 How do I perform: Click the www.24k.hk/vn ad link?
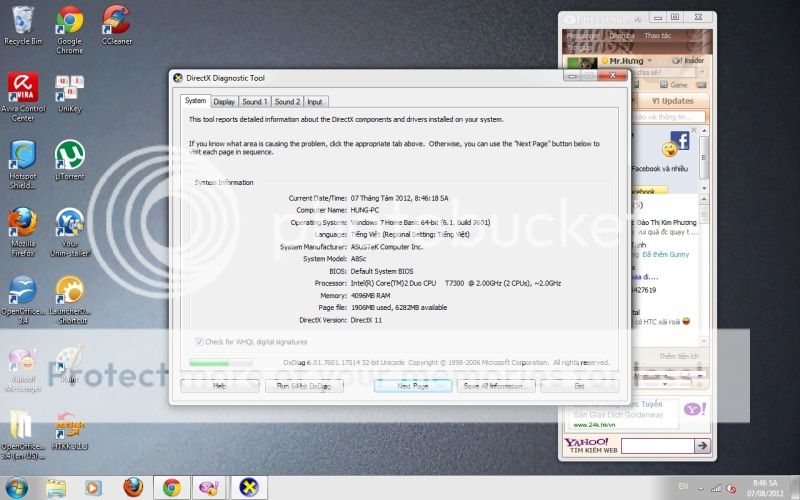[594, 424]
